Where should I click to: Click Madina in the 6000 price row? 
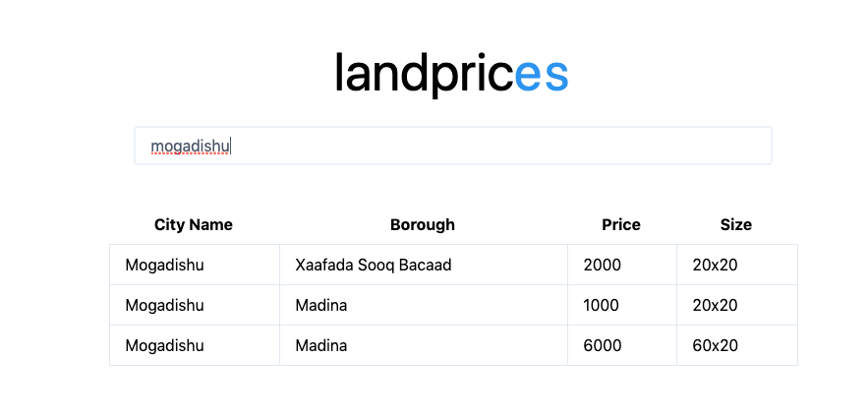click(x=321, y=345)
